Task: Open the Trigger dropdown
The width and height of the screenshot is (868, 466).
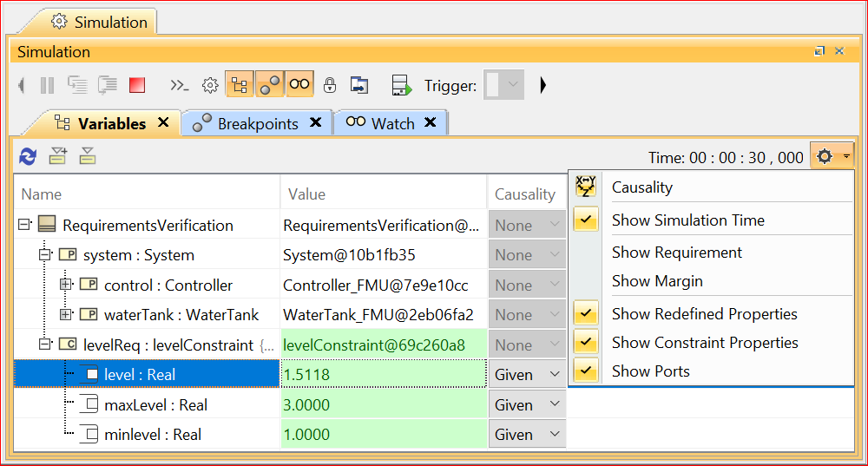Action: (512, 85)
